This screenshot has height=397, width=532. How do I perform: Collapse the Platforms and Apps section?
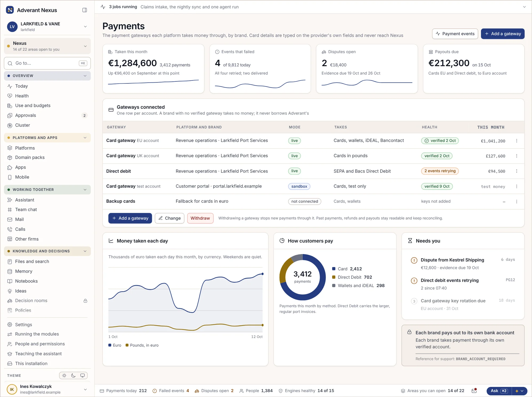pyautogui.click(x=47, y=138)
